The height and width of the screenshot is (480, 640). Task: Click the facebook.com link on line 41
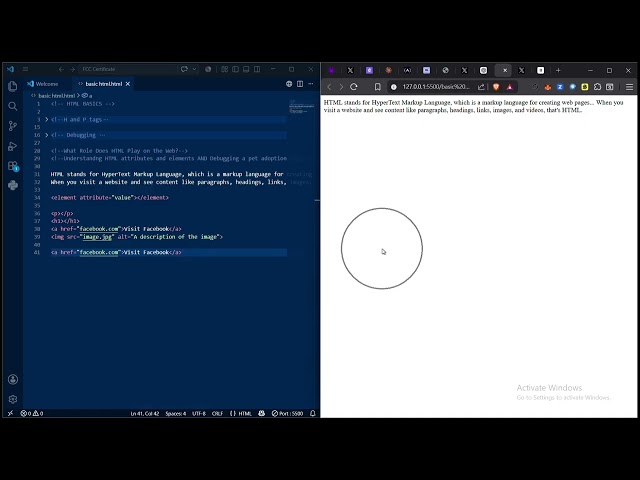(99, 252)
